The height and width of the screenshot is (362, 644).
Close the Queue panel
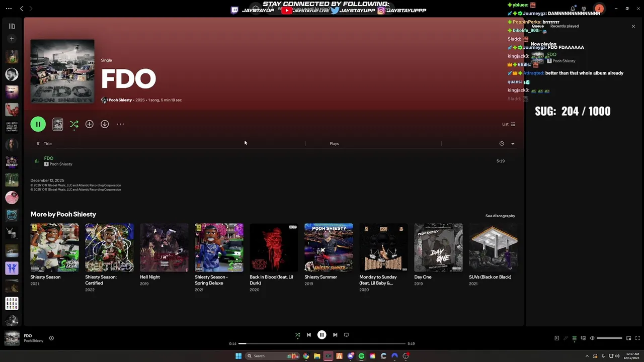point(633,26)
